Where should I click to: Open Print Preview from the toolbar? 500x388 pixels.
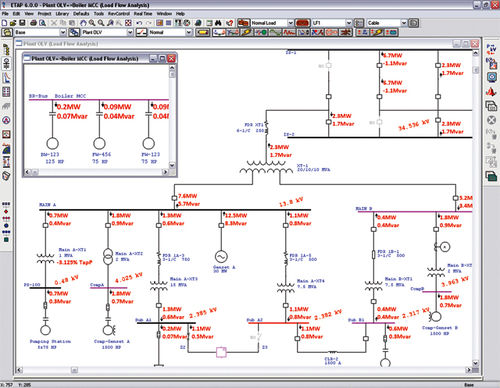click(x=42, y=23)
